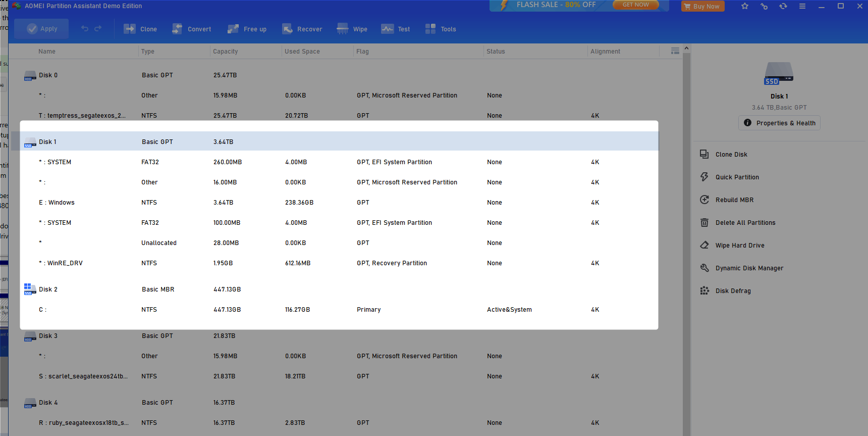The image size is (868, 436).
Task: Toggle the list view column options icon
Action: (675, 51)
